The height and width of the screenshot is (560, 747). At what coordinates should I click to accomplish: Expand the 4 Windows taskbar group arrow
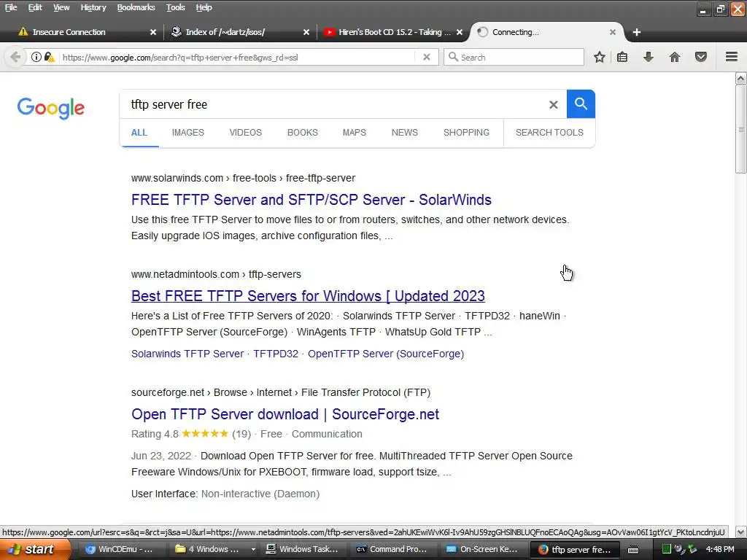[x=253, y=550]
